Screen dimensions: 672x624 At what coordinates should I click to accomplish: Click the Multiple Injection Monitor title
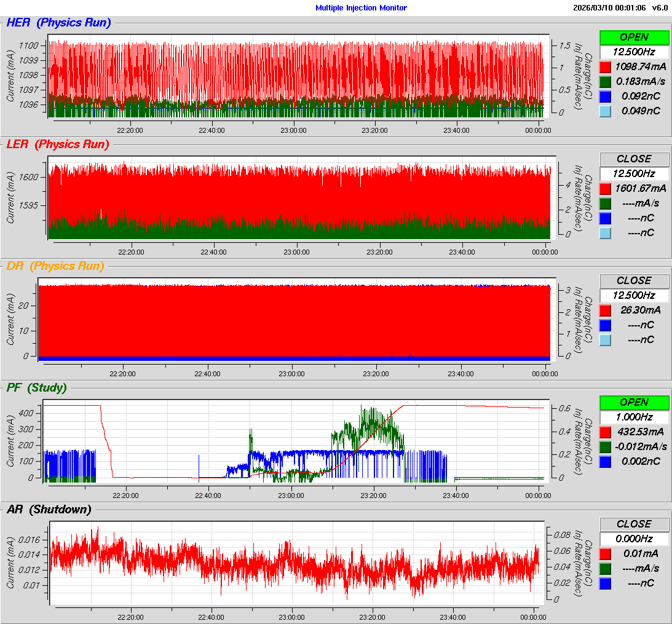(361, 7)
